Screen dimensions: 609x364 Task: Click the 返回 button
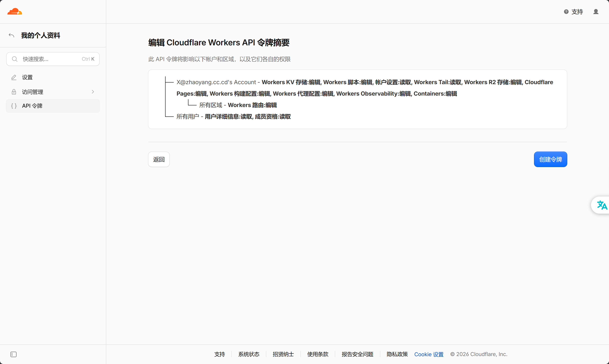(159, 159)
